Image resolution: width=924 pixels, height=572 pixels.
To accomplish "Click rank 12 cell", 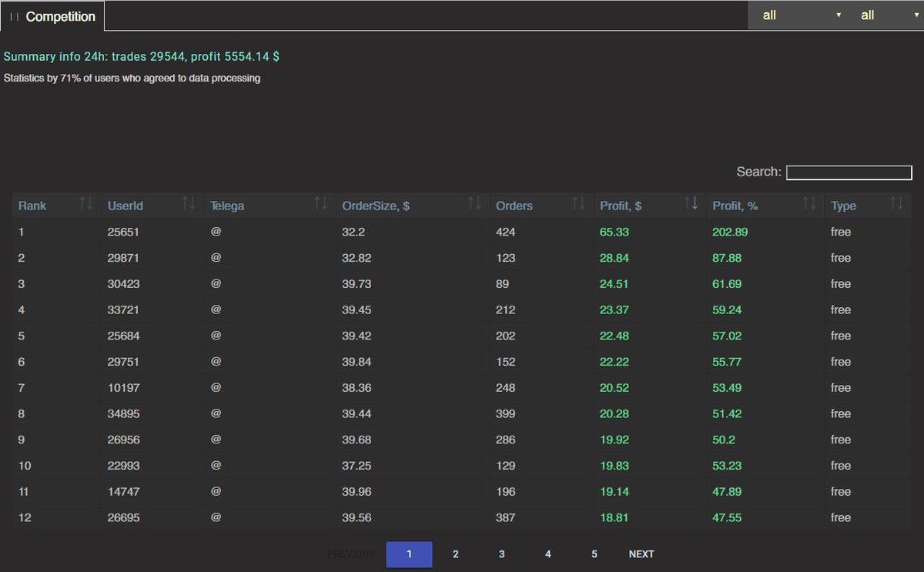I will click(x=25, y=517).
